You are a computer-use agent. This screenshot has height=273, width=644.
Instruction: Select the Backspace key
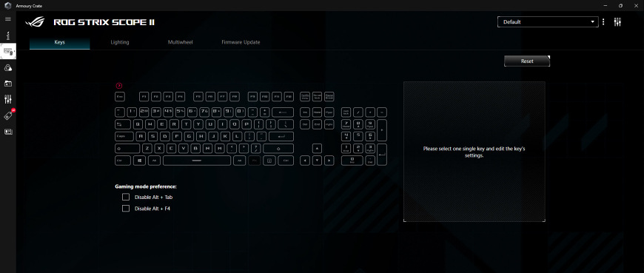click(283, 112)
